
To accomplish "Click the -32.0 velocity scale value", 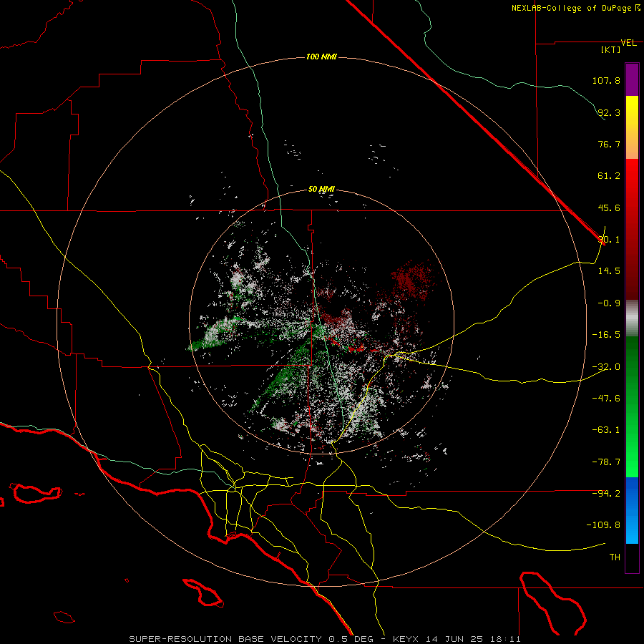I will click(x=606, y=367).
